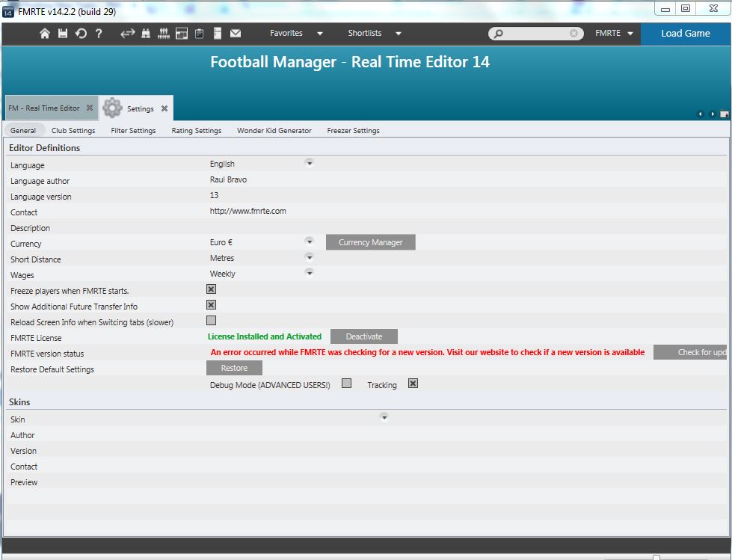The image size is (732, 560).
Task: Open the Rating Settings tab
Action: [197, 131]
